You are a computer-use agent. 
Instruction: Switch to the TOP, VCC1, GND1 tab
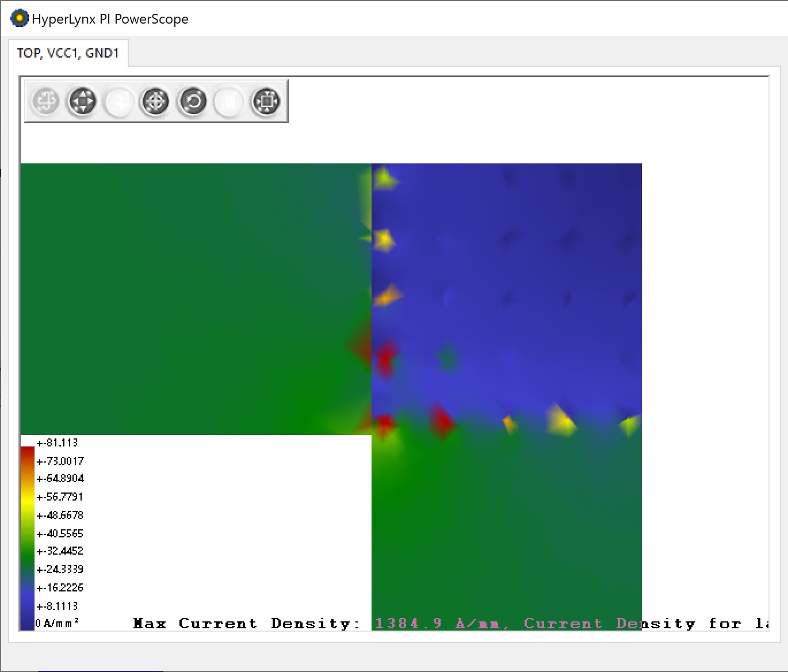click(68, 54)
